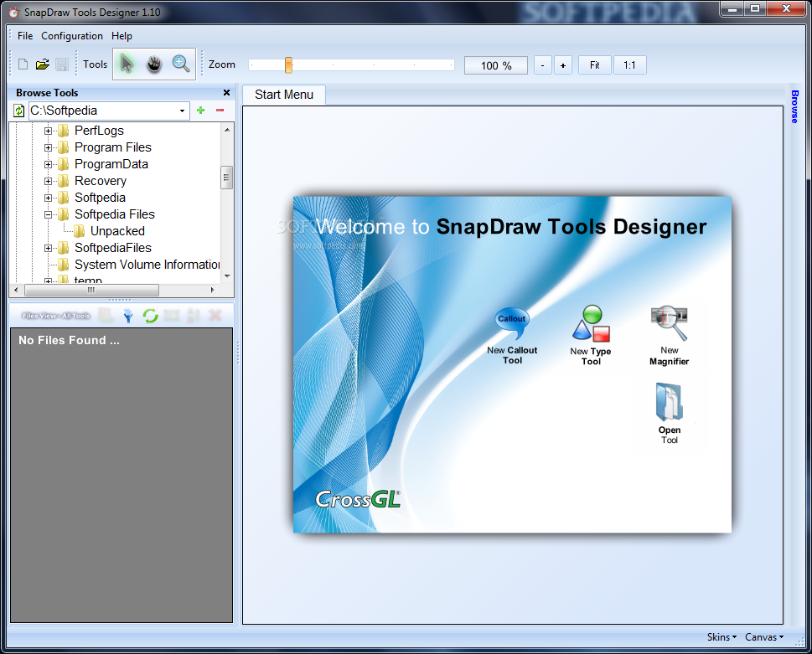
Task: Click the zoom plus button
Action: pos(563,65)
